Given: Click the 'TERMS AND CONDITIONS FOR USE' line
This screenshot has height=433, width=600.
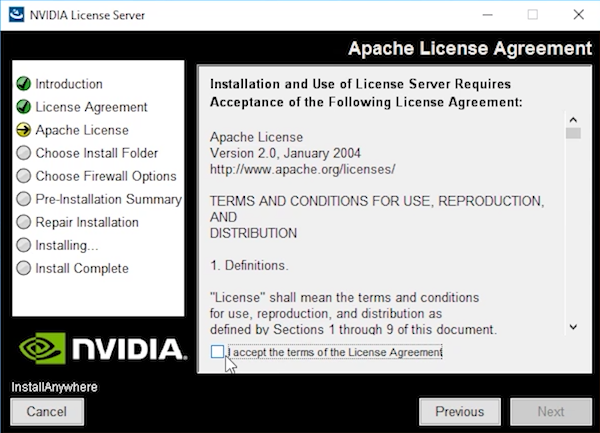Looking at the screenshot, I should click(x=377, y=201).
